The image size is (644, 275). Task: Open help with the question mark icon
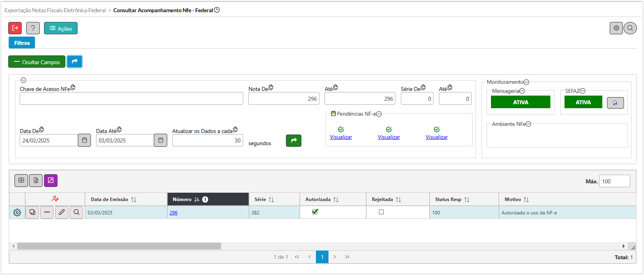point(33,28)
